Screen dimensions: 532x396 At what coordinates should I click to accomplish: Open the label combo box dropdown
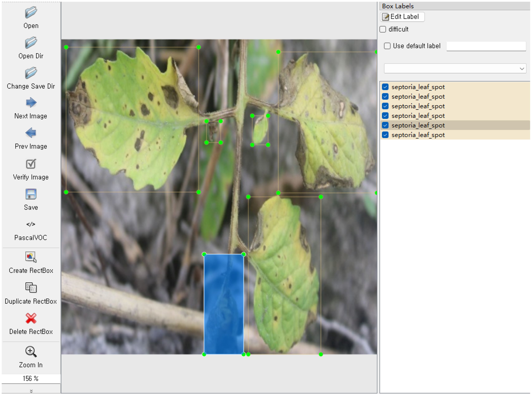[x=522, y=69]
